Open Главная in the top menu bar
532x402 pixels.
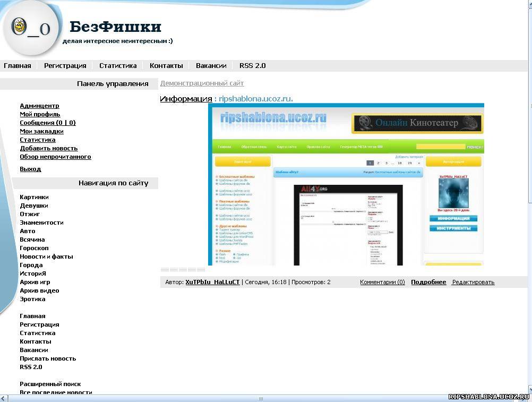coord(18,65)
